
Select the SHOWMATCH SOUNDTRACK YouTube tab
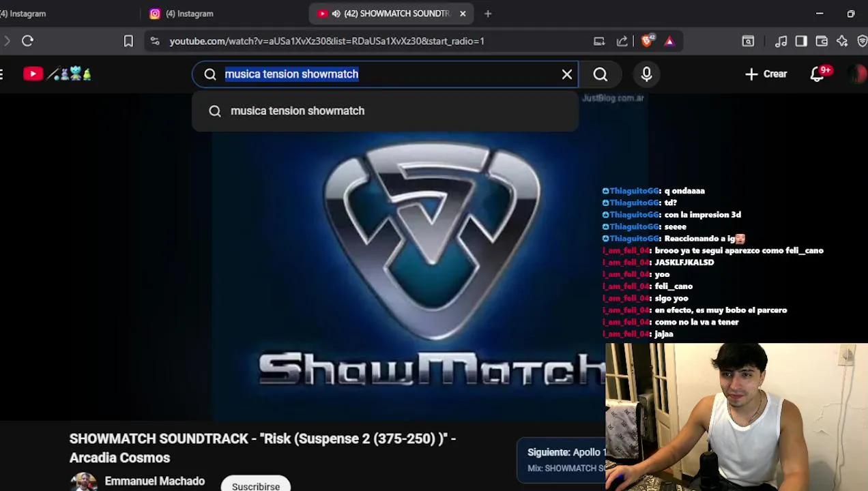(x=391, y=14)
